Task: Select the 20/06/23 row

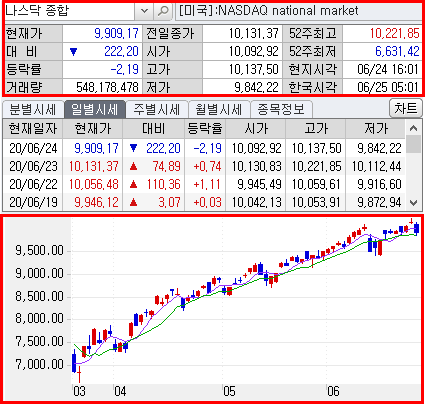Action: (204, 166)
